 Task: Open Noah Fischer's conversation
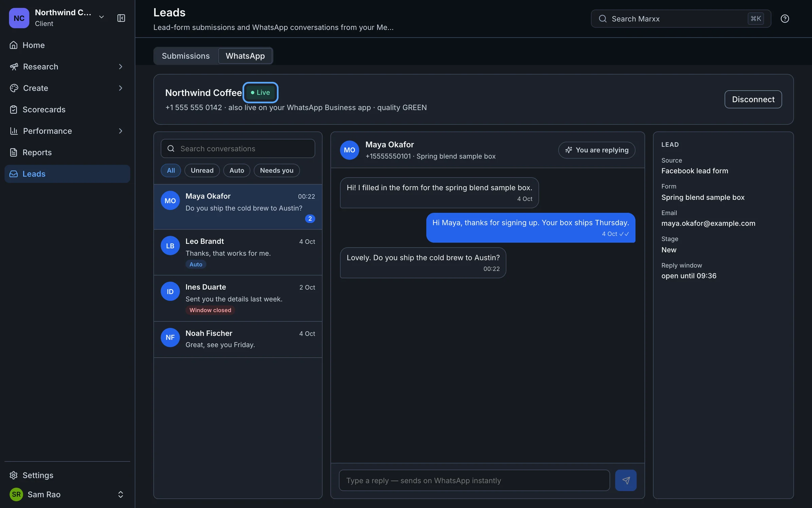tap(238, 339)
